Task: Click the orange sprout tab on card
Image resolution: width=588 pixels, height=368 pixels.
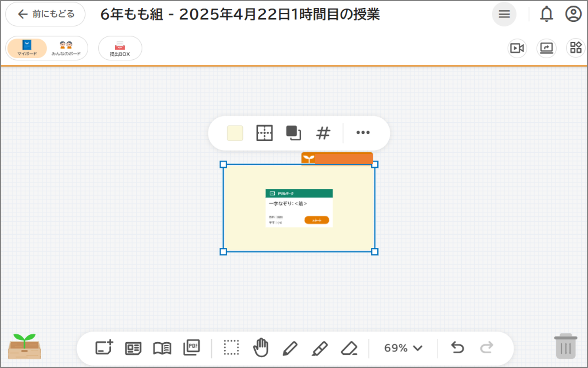Action: [x=337, y=159]
